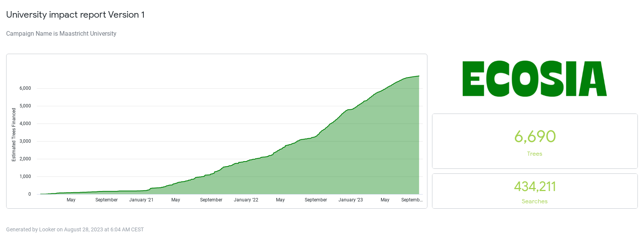644x244 pixels.
Task: Click the 'Trees' label under 6,690
Action: coord(534,154)
